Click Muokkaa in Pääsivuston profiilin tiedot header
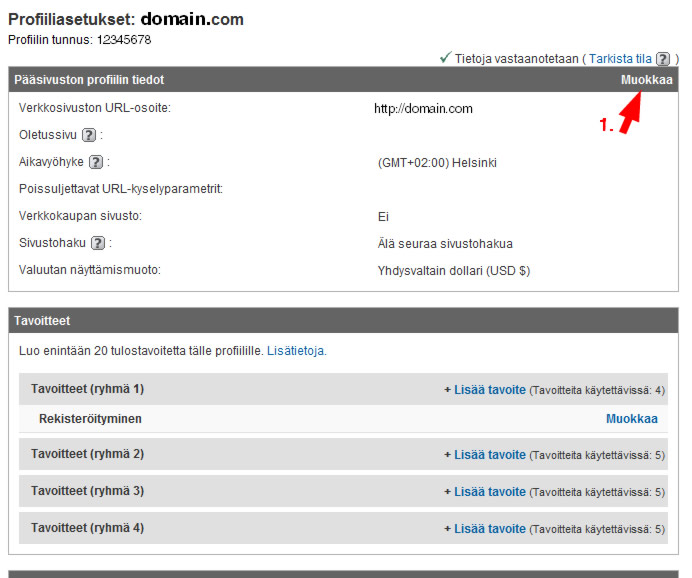Viewport: 692px width, 578px height. 647,80
